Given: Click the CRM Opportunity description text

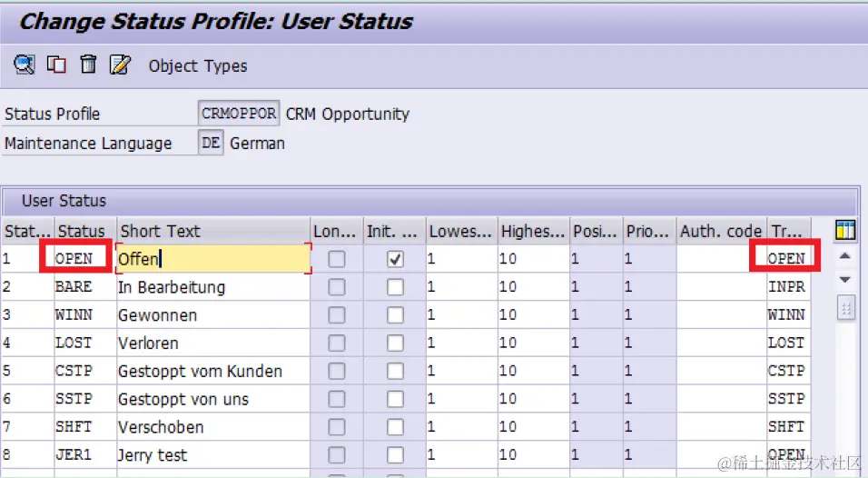Looking at the screenshot, I should tap(348, 115).
